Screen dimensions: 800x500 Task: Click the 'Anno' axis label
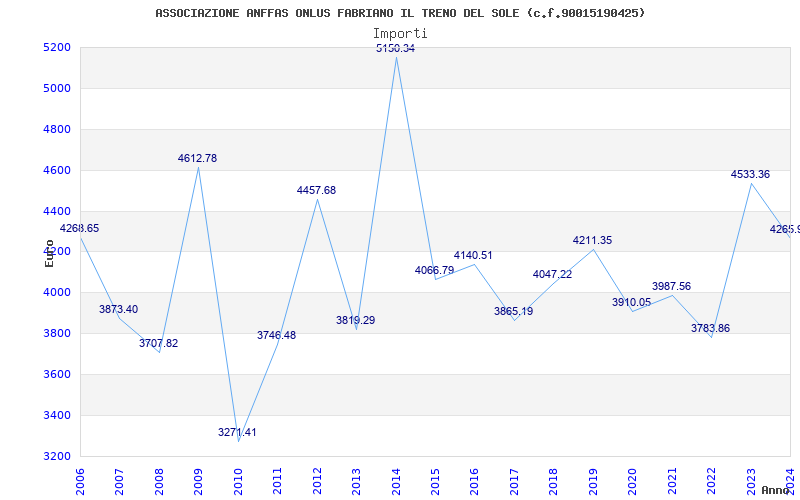(776, 490)
